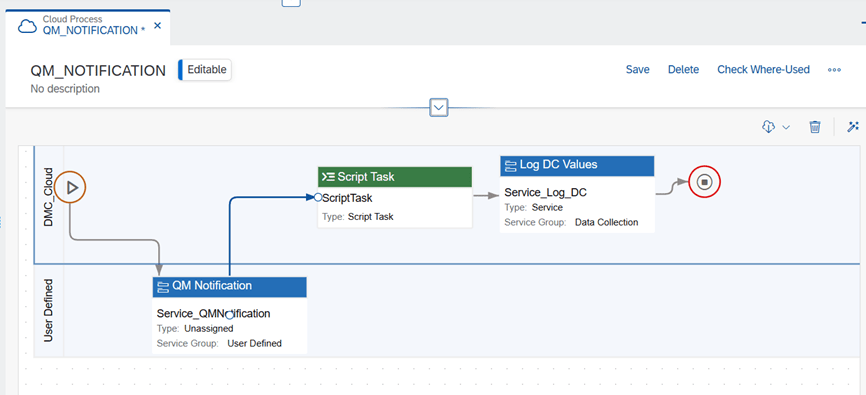Screen dimensions: 866x395
Task: Click the QM Notification header icon
Action: (163, 286)
